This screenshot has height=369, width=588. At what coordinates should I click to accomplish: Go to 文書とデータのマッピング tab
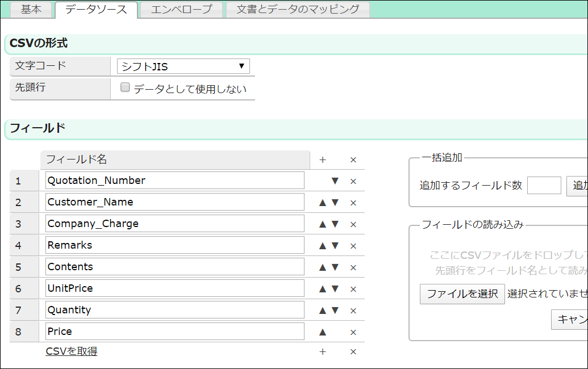pos(298,10)
